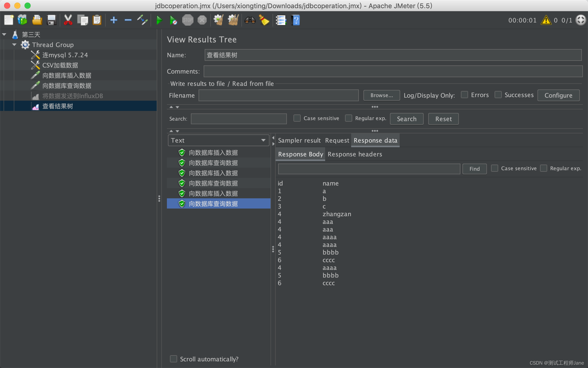Viewport: 588px width, 368px height.
Task: Open the Text format dropdown
Action: pos(218,140)
